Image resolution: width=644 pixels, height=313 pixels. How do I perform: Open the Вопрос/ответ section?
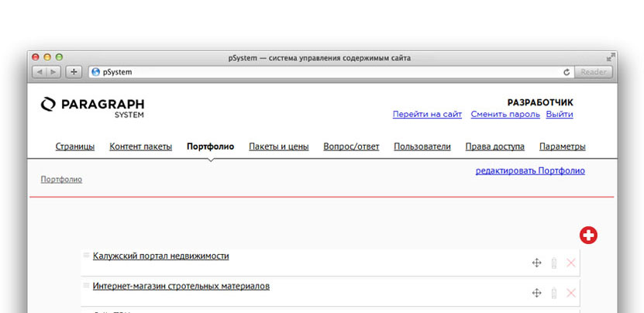click(351, 146)
